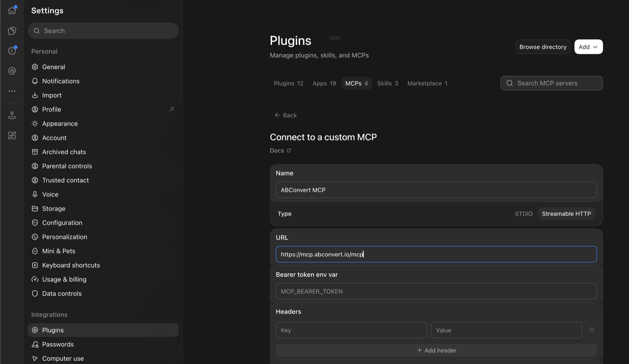Click the header Key input field
Screen dimensions: 629x364
[x=351, y=330]
